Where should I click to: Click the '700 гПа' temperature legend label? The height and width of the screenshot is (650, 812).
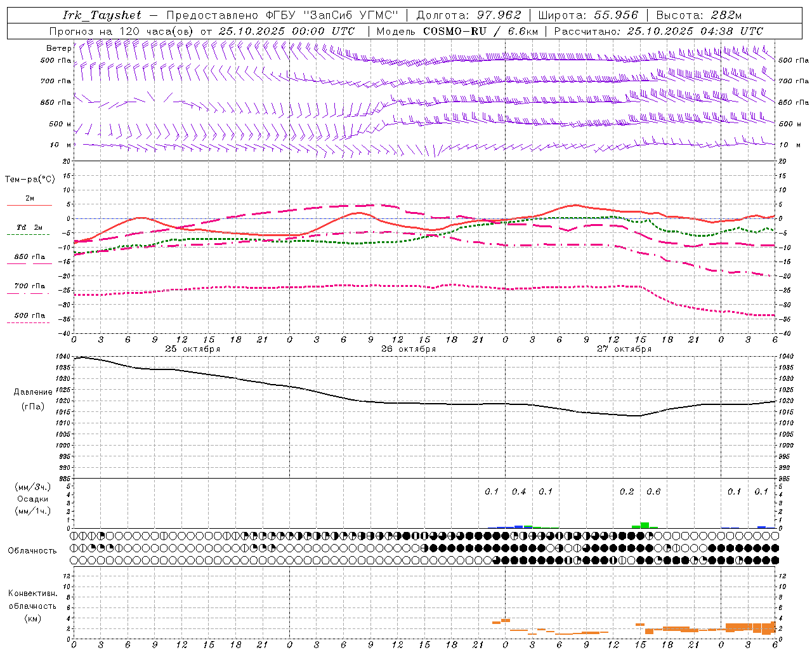click(30, 286)
